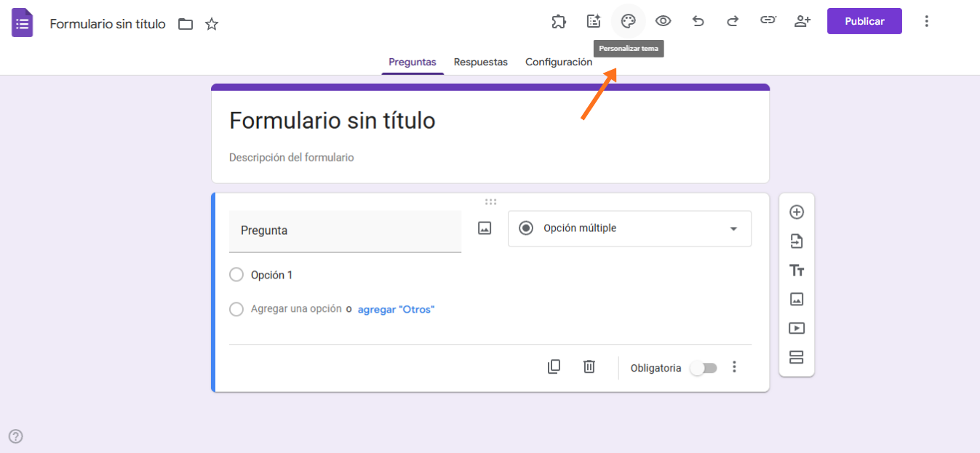Open the Opción múltiple question type dropdown
This screenshot has width=980, height=453.
coord(629,228)
